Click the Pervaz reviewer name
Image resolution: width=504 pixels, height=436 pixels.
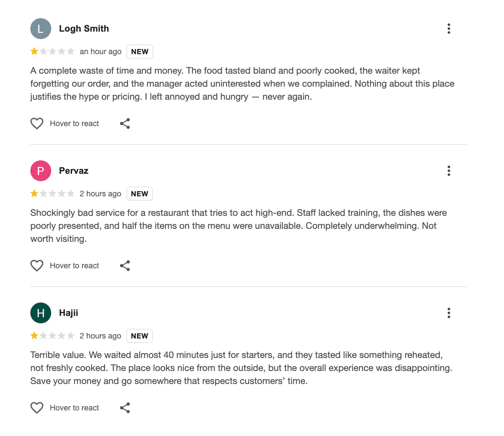[x=74, y=171]
